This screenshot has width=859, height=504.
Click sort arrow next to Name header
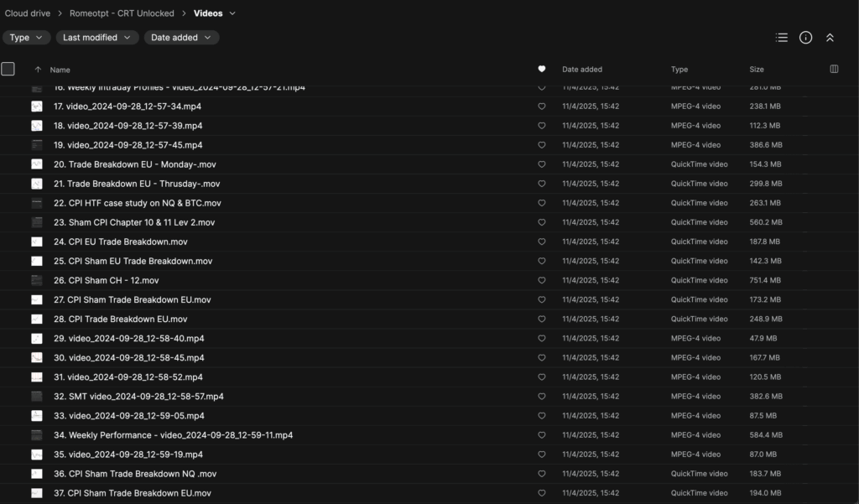[x=38, y=70]
